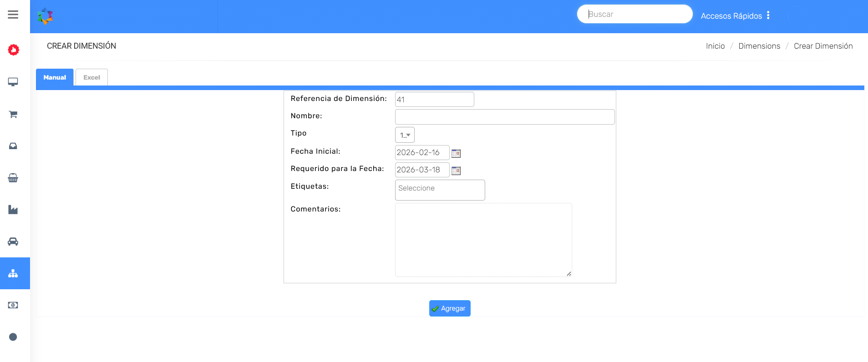868x362 pixels.
Task: Click the Tipo label
Action: [299, 133]
